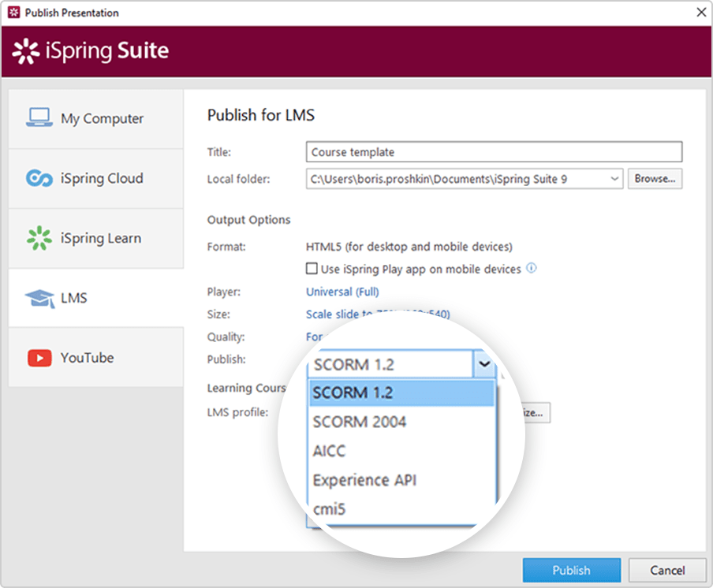Click the YouTube play icon
The width and height of the screenshot is (713, 588).
coord(39,358)
